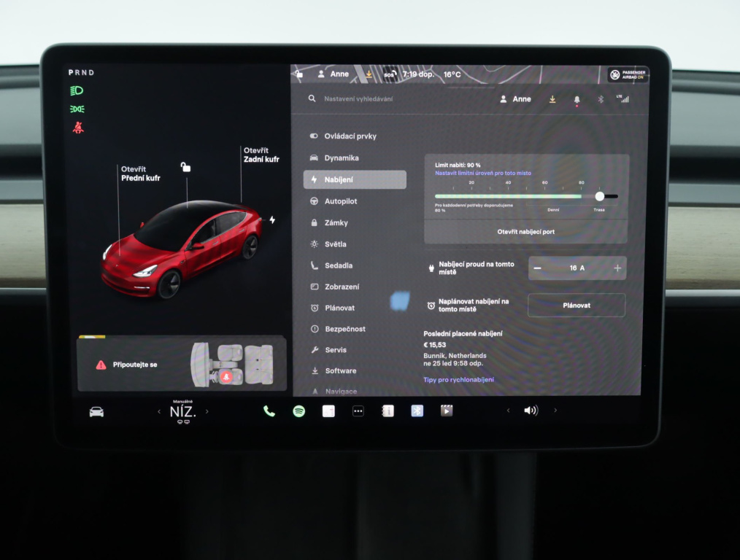
Task: Open notifications bell icon
Action: 577,99
